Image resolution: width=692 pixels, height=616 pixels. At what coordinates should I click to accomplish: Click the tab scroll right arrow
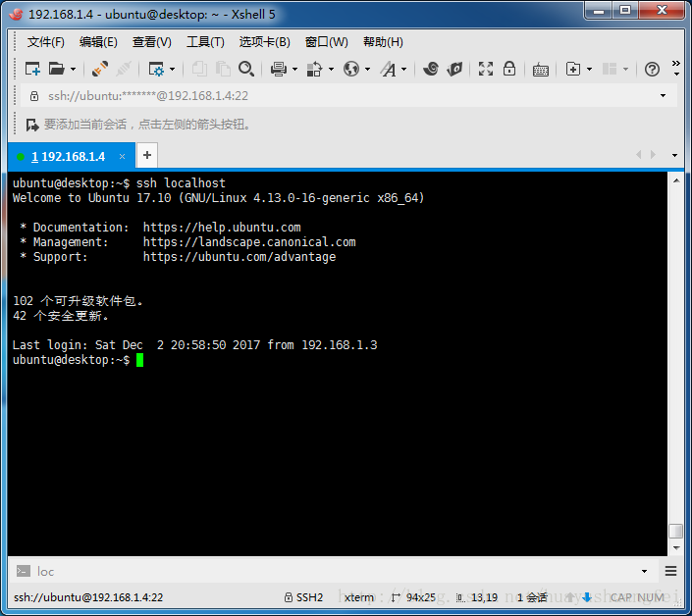coord(653,155)
